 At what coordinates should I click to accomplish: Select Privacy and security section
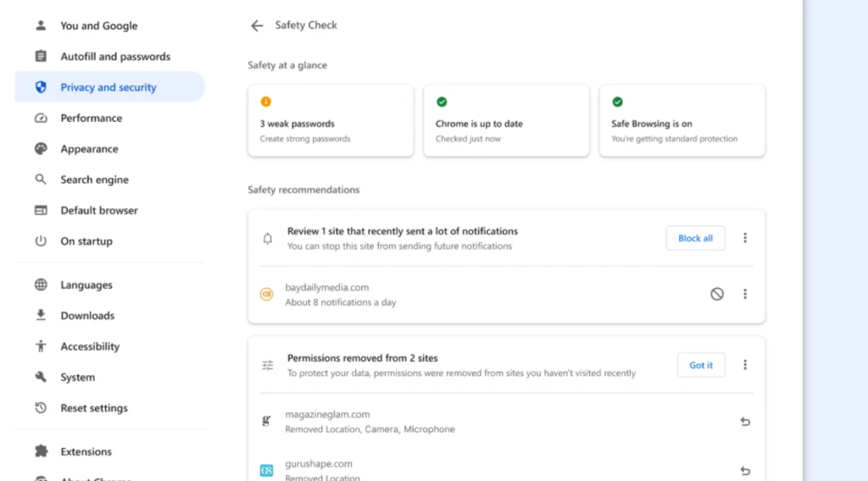point(109,87)
